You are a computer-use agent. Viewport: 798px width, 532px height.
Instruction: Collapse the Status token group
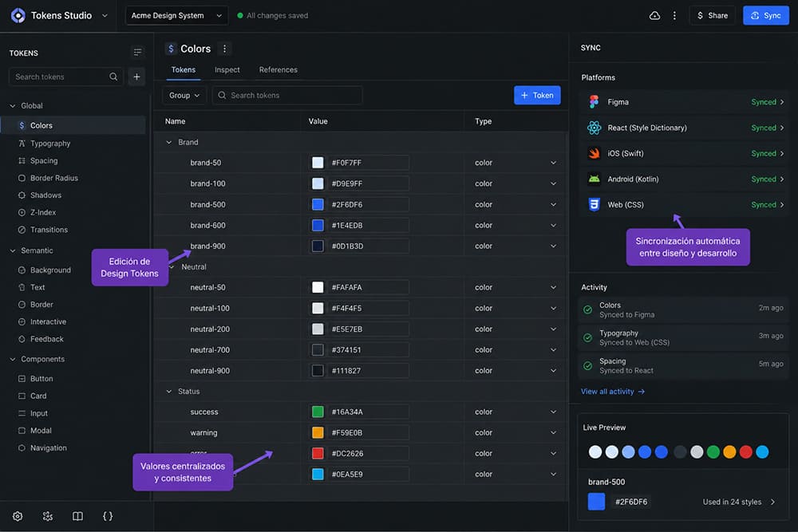169,392
